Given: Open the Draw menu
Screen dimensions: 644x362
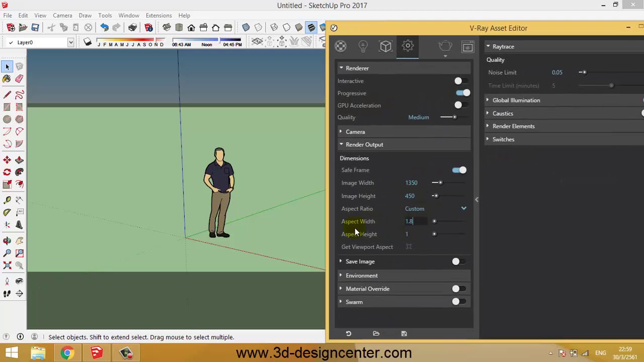Looking at the screenshot, I should tap(85, 16).
